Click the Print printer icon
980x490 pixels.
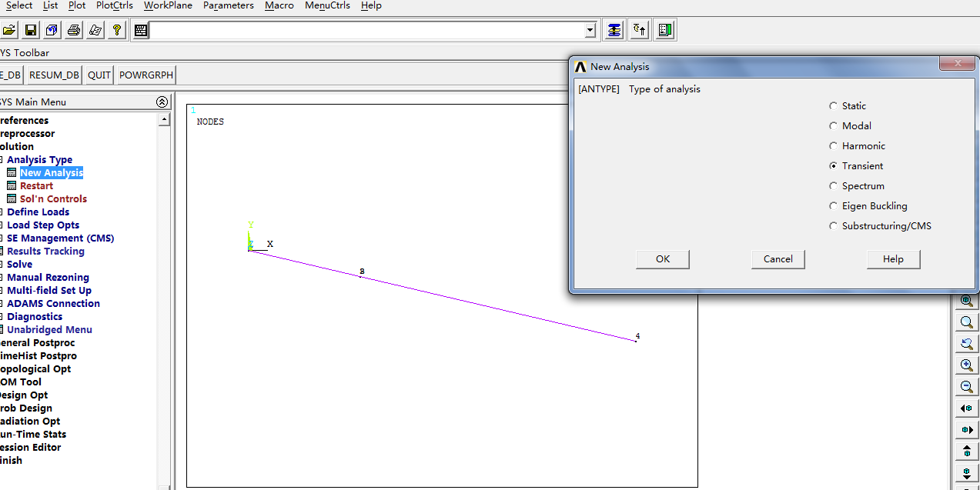pyautogui.click(x=74, y=30)
